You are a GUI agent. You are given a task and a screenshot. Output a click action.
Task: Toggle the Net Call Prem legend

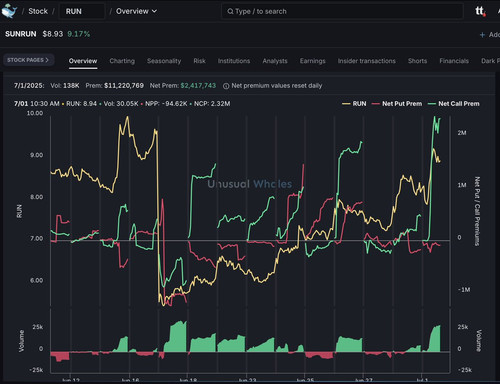point(454,104)
